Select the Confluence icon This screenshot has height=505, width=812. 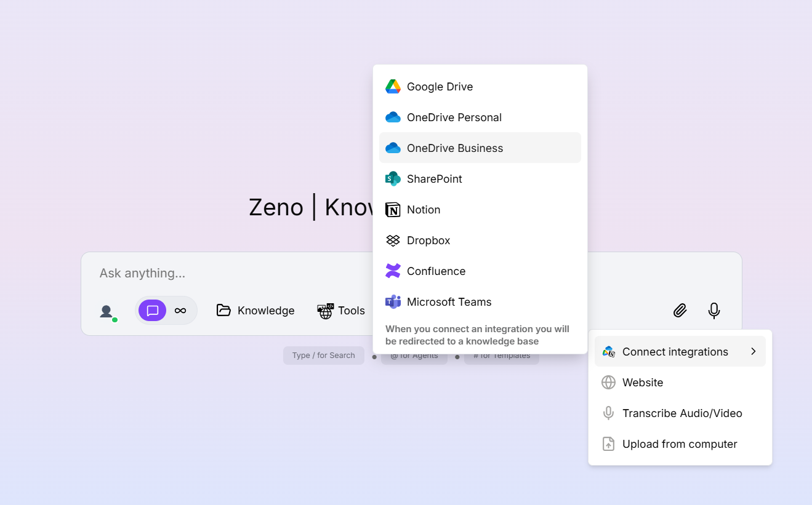pos(393,271)
